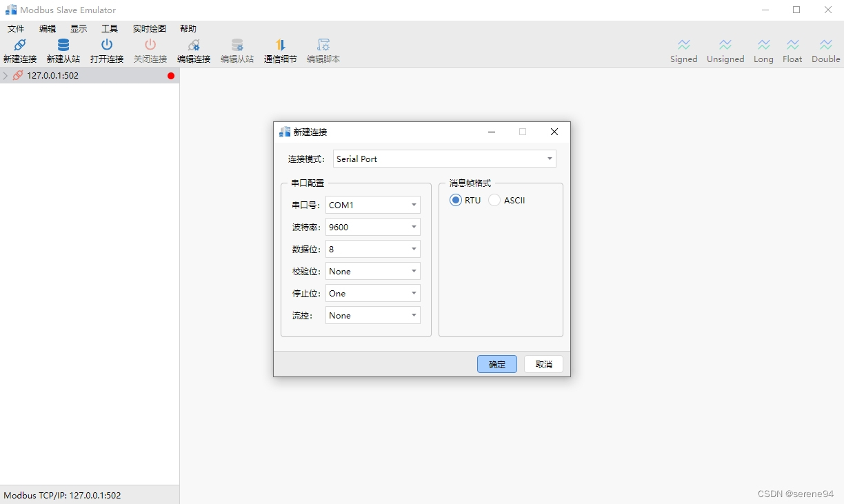Select the 127.0.0.1:502 connection row
The height and width of the screenshot is (504, 844).
coord(90,76)
